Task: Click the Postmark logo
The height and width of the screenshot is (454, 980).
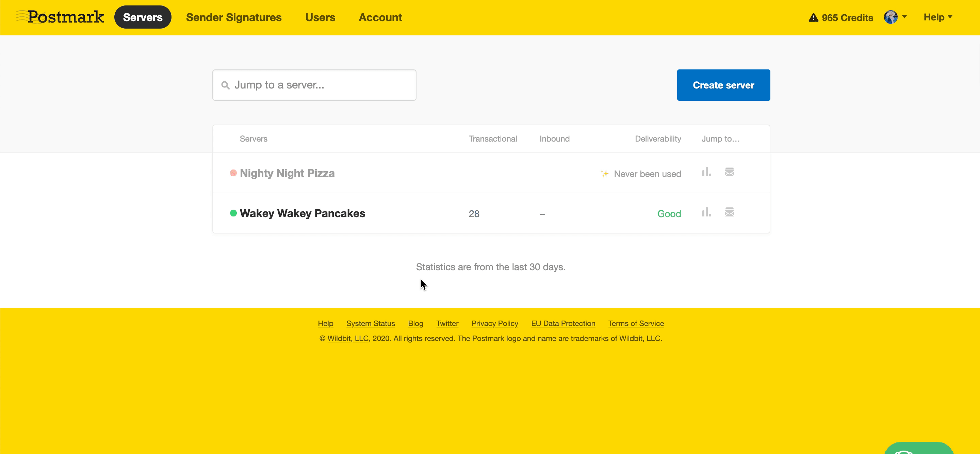Action: (x=60, y=17)
